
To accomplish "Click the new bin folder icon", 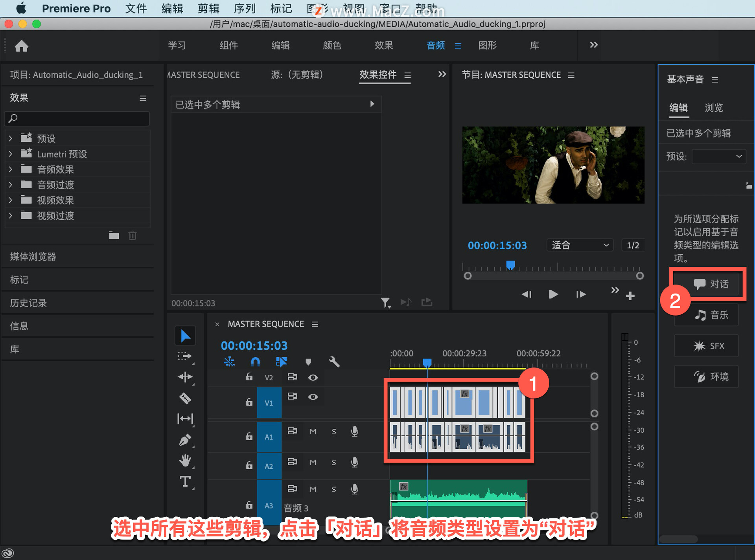I will click(x=114, y=235).
